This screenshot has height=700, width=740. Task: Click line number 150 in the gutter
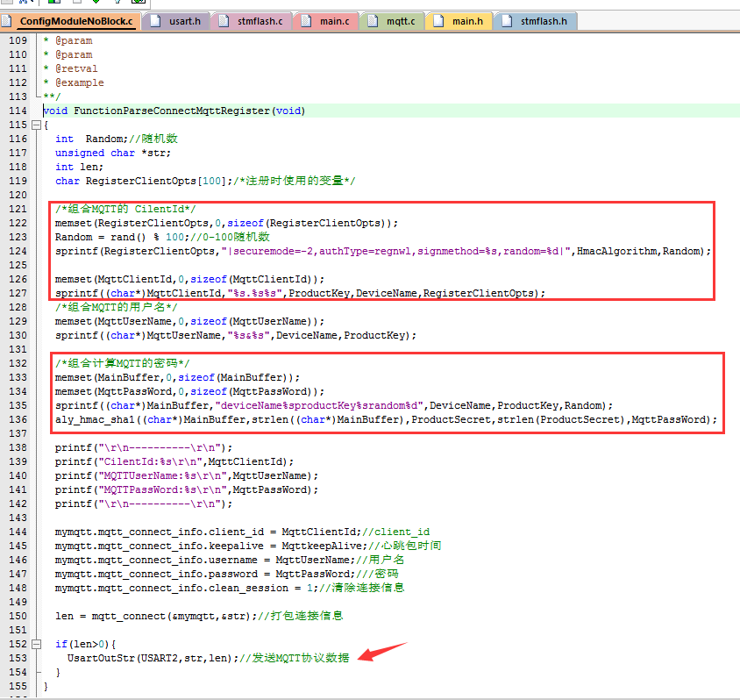18,616
